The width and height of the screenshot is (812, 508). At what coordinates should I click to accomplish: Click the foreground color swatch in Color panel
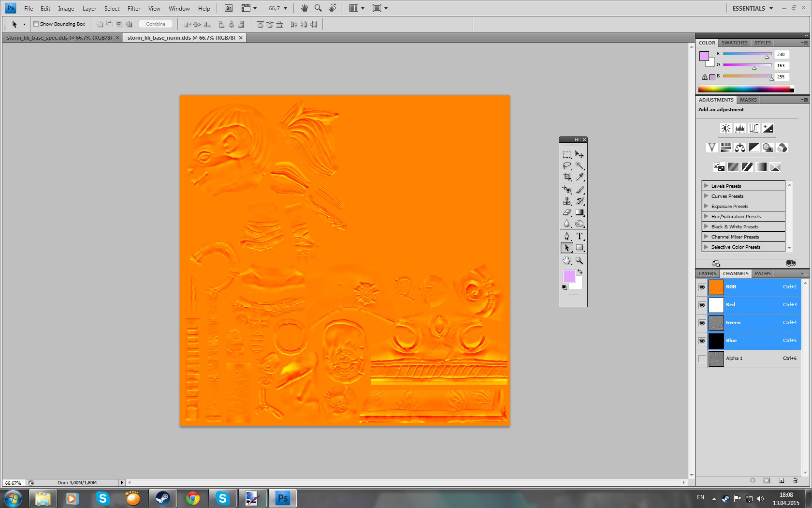704,56
